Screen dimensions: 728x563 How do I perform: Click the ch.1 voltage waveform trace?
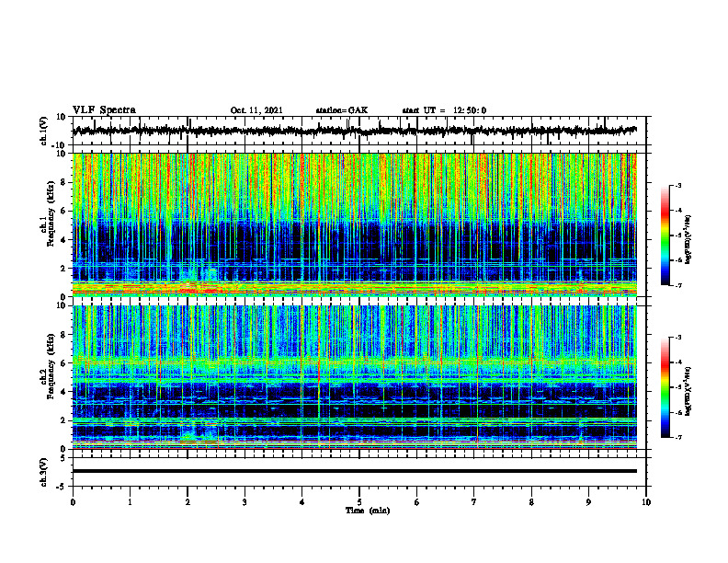pos(354,131)
